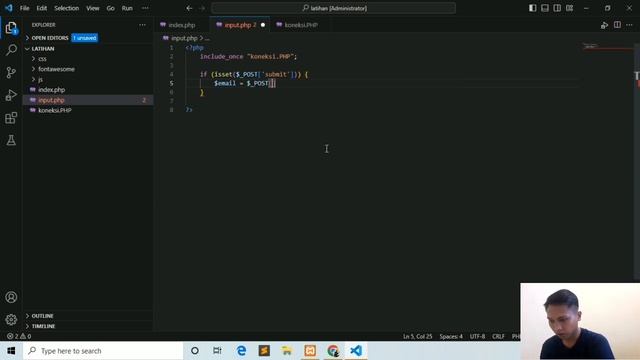The height and width of the screenshot is (360, 640).
Task: Go forward with the navigation arrow
Action: click(x=202, y=8)
